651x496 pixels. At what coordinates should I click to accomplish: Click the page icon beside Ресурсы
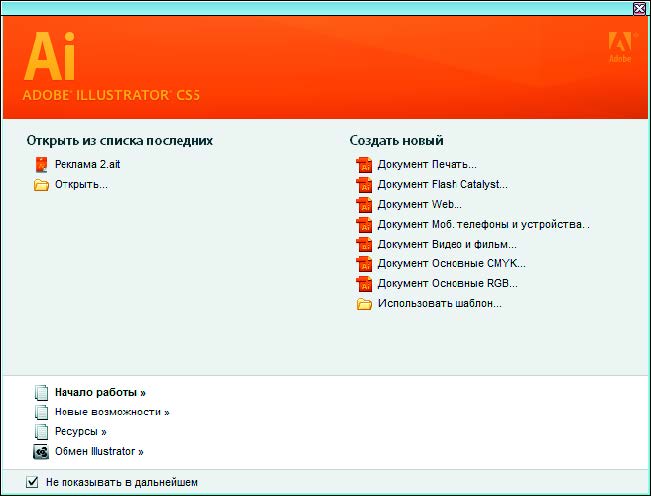pyautogui.click(x=42, y=432)
